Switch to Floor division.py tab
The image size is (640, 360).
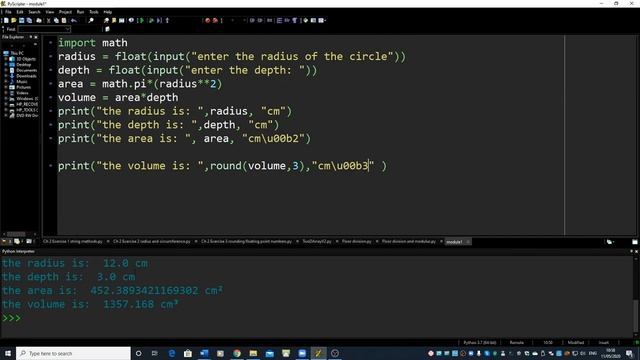coord(356,242)
